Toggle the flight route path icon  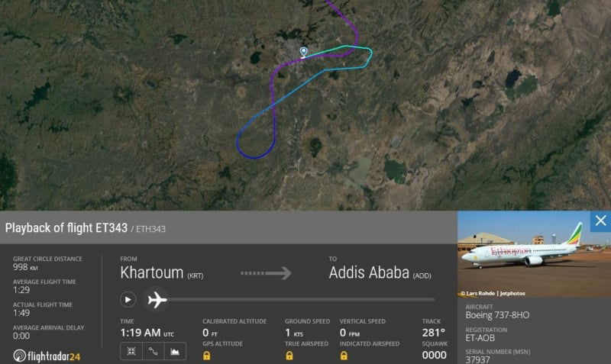(153, 351)
